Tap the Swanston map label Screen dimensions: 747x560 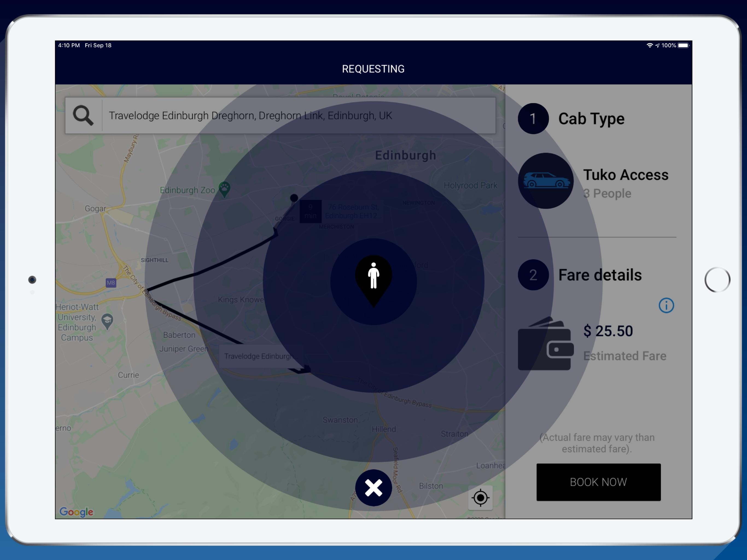[x=340, y=420]
